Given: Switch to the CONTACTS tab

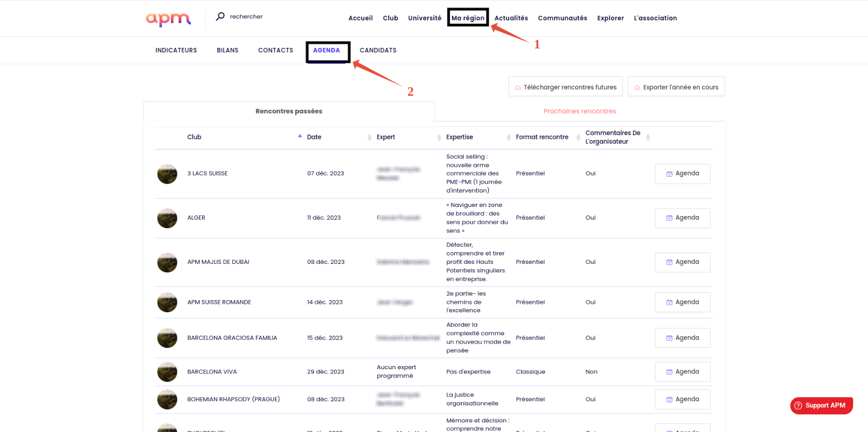Looking at the screenshot, I should [276, 51].
